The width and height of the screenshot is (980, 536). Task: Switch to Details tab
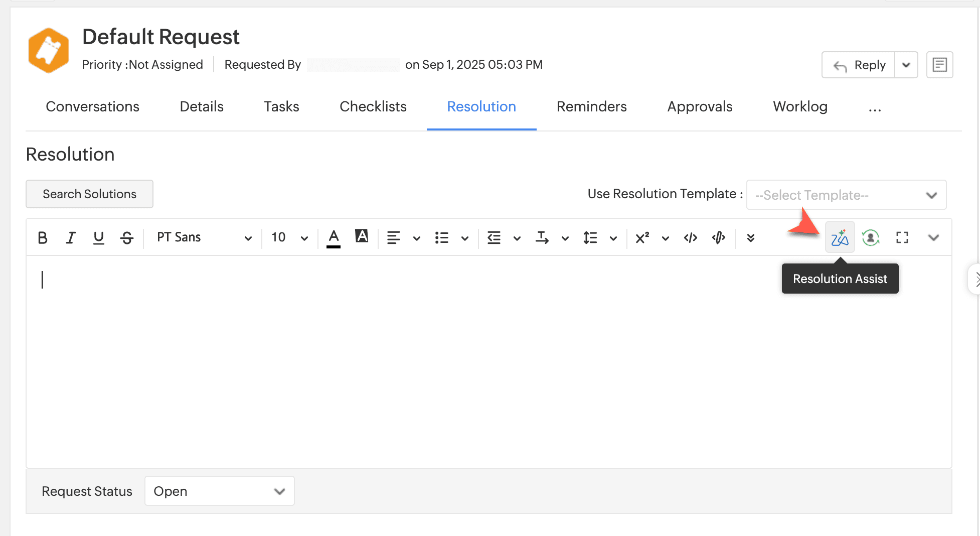coord(202,106)
